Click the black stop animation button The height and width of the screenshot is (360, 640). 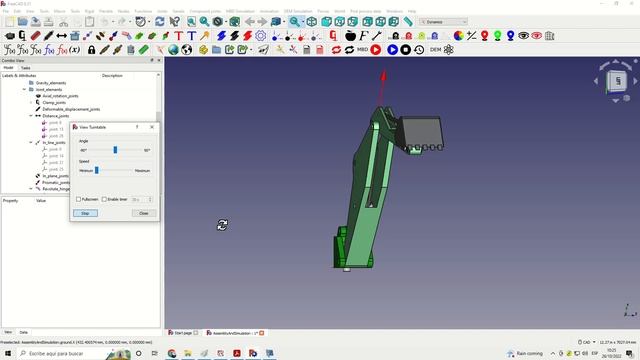[405, 50]
